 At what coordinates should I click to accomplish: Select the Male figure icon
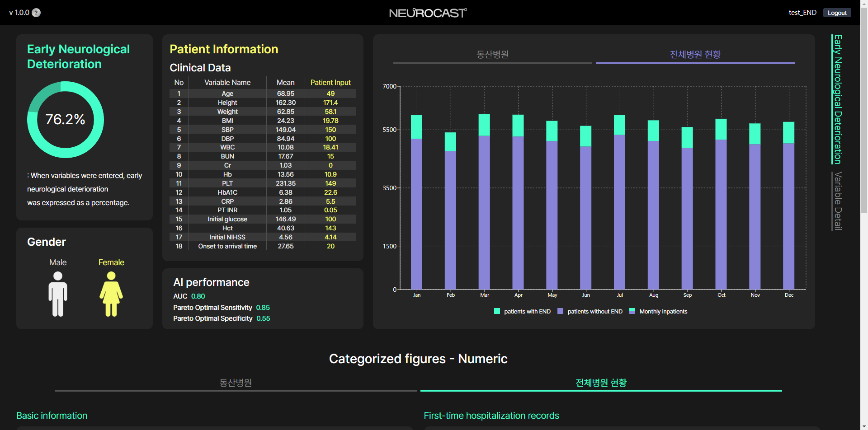(x=58, y=294)
